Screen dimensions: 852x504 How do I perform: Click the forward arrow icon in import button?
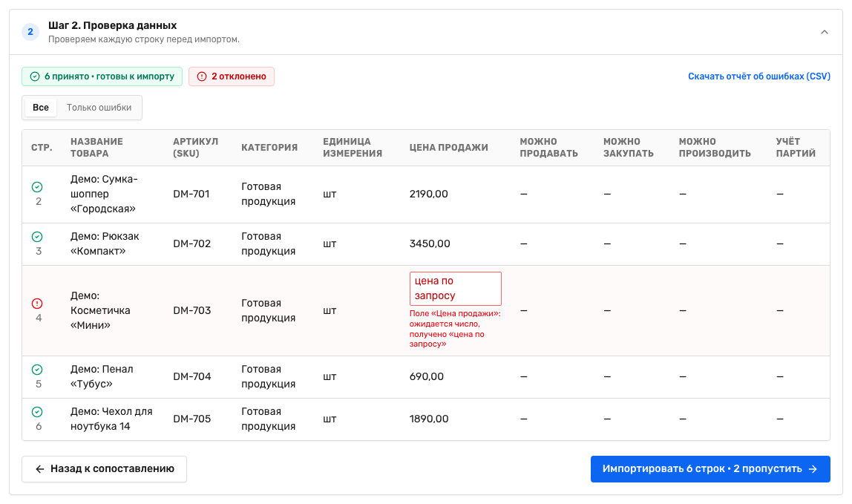pos(813,469)
